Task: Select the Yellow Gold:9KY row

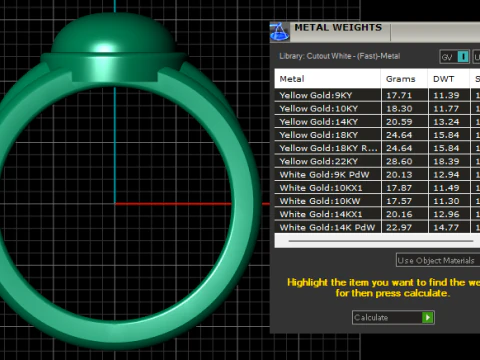Action: coord(377,95)
